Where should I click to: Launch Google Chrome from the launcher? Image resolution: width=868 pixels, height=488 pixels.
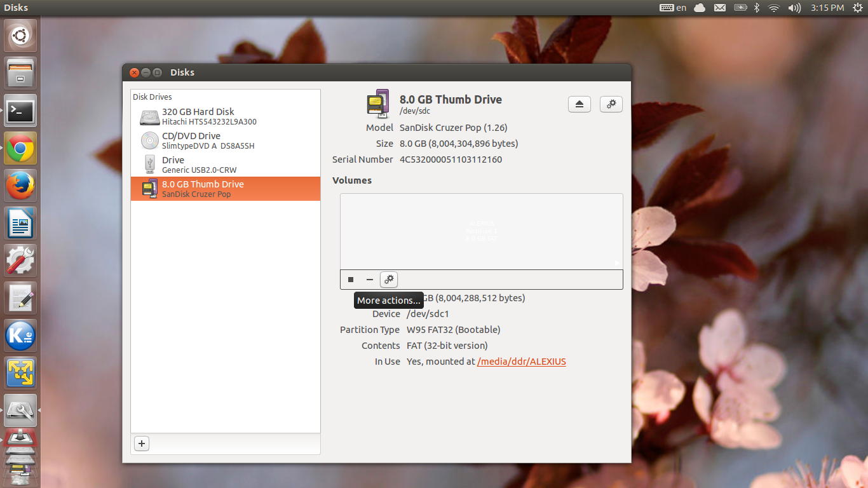coord(20,148)
